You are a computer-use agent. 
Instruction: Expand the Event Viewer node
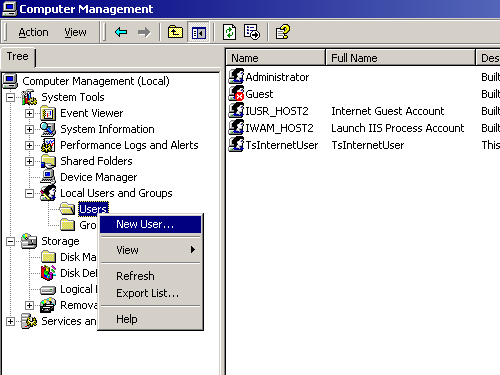coord(29,113)
